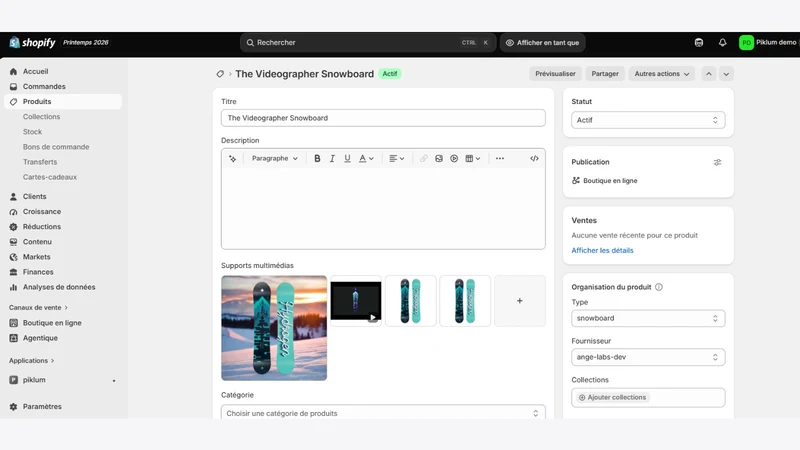Open the Statut Actif dropdown

(x=648, y=120)
